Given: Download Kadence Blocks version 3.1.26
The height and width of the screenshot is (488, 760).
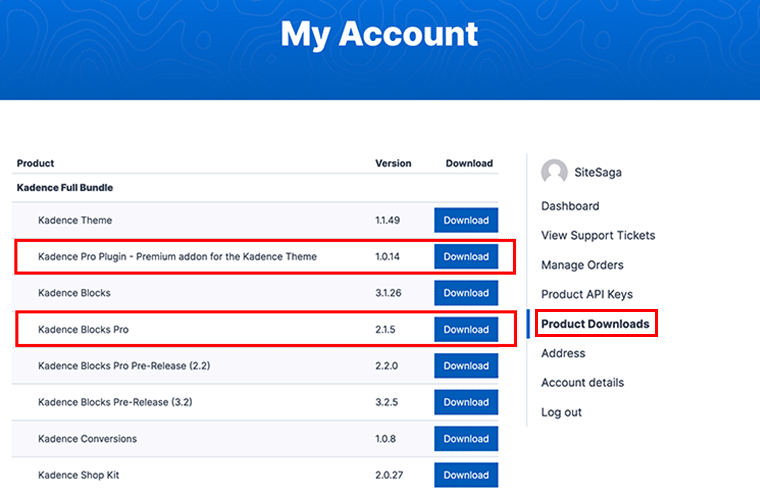Looking at the screenshot, I should [466, 293].
